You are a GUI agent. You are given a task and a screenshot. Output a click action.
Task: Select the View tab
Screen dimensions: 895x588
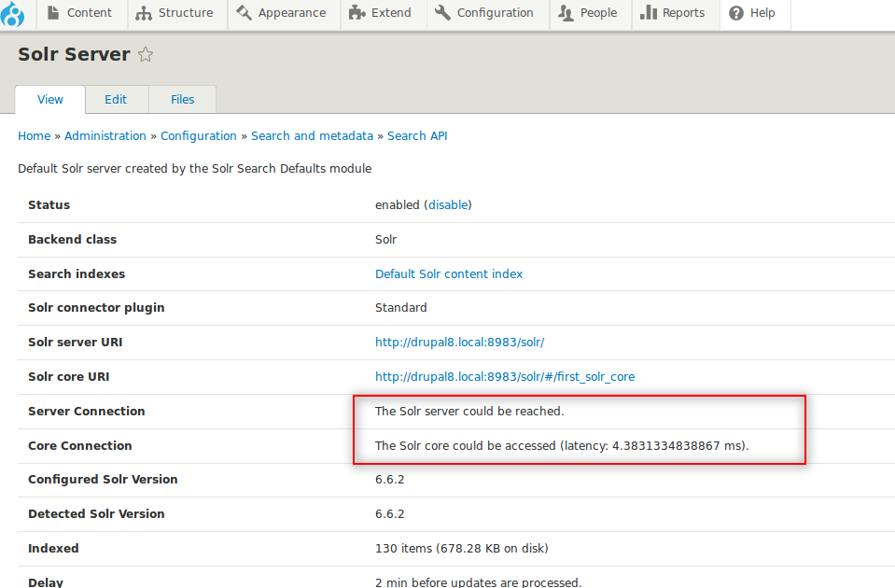coord(50,99)
